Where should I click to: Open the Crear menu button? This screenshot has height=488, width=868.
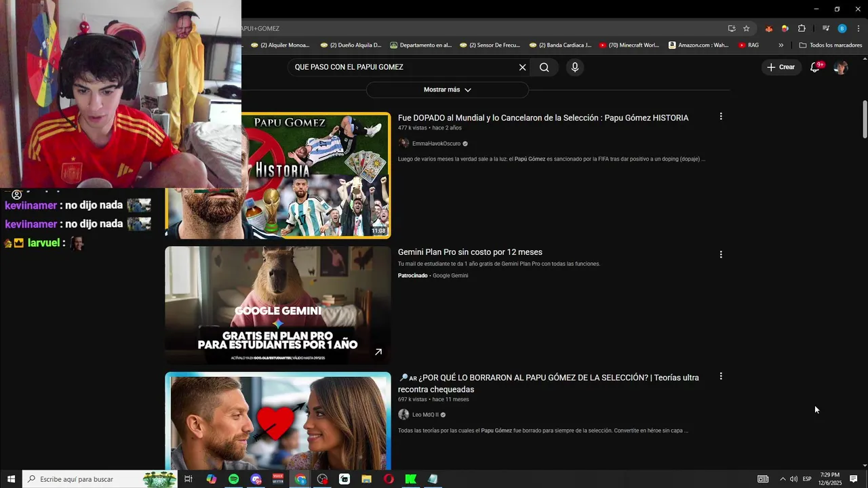[781, 67]
